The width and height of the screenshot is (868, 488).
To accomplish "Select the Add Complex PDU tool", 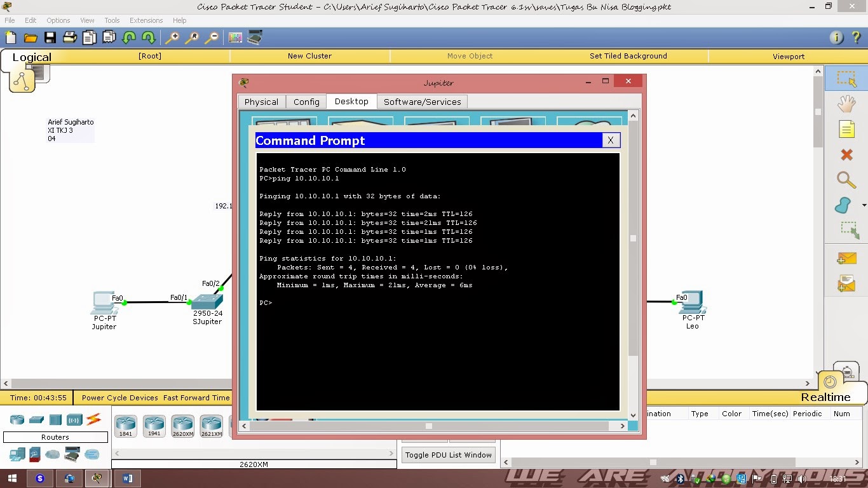I will click(846, 283).
